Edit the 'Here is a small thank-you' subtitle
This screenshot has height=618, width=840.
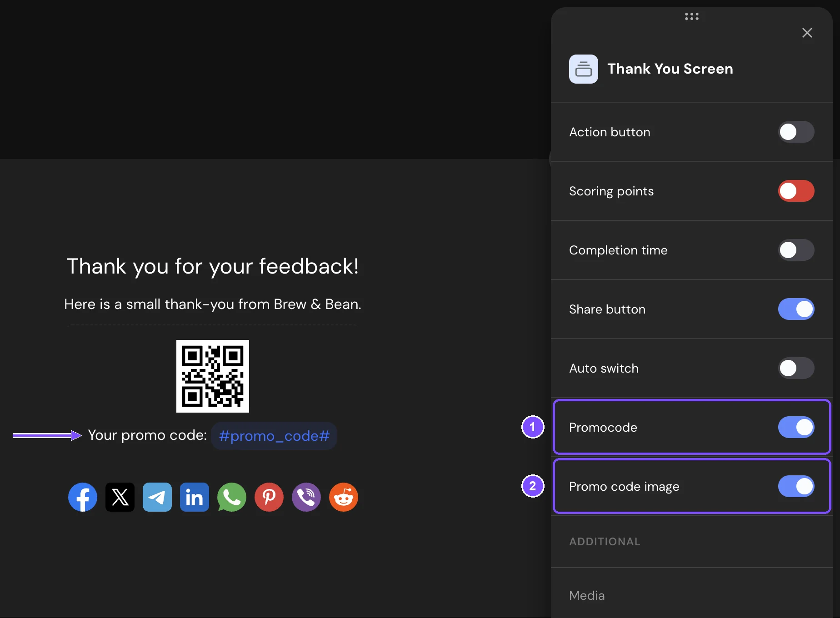(213, 304)
